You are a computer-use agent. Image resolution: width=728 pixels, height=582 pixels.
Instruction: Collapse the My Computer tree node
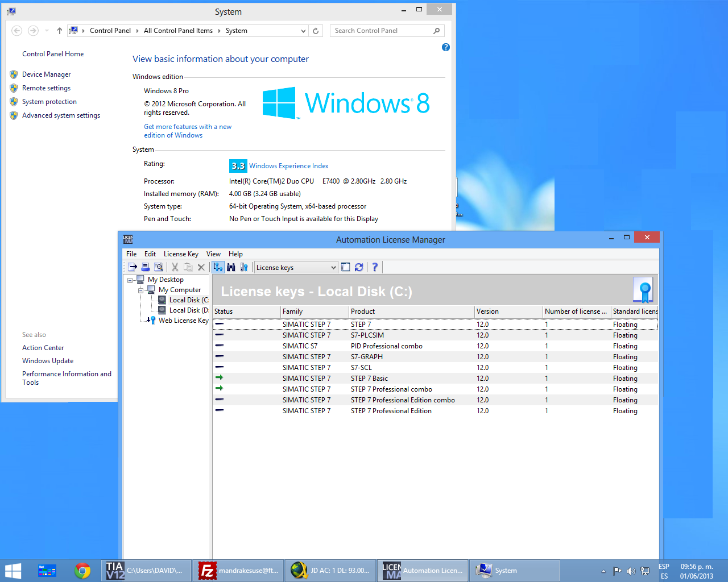coord(140,290)
